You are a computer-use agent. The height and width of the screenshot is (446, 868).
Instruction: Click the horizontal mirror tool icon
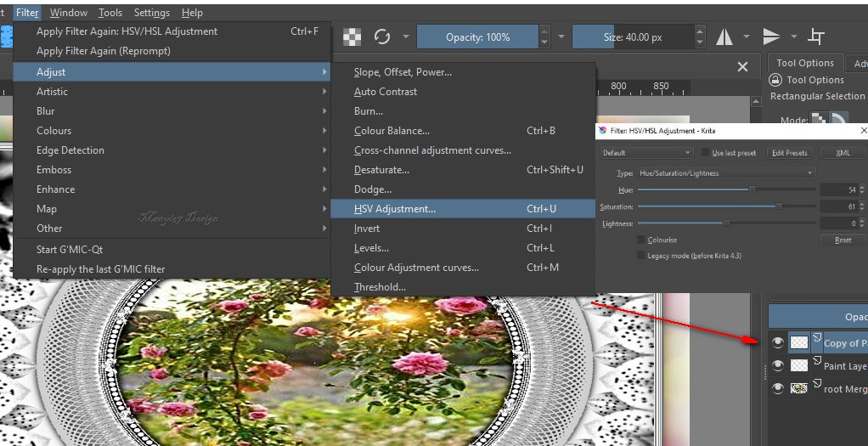click(x=724, y=37)
